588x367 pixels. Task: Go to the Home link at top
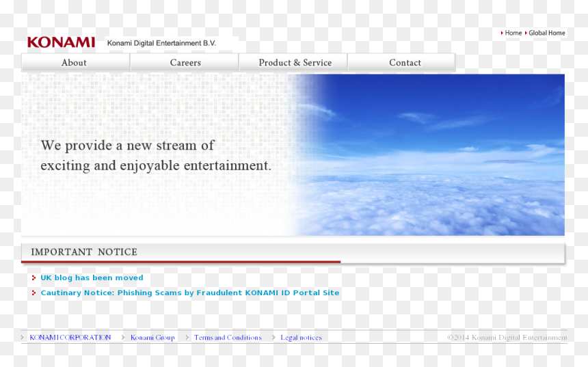[513, 33]
